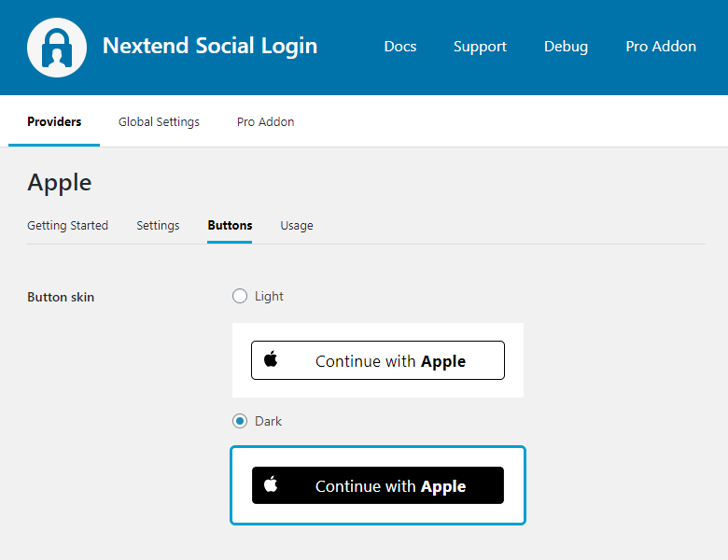View the Usage sub-tab
The image size is (728, 560).
[x=297, y=225]
